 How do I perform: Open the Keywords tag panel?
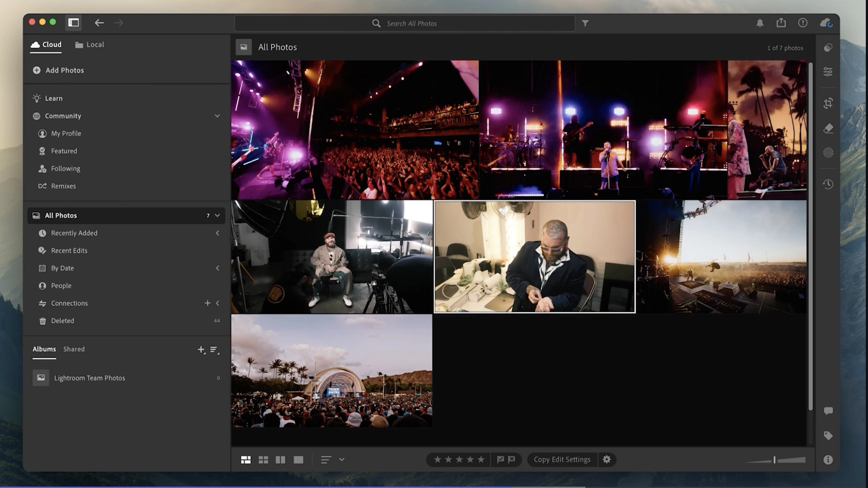click(x=828, y=436)
